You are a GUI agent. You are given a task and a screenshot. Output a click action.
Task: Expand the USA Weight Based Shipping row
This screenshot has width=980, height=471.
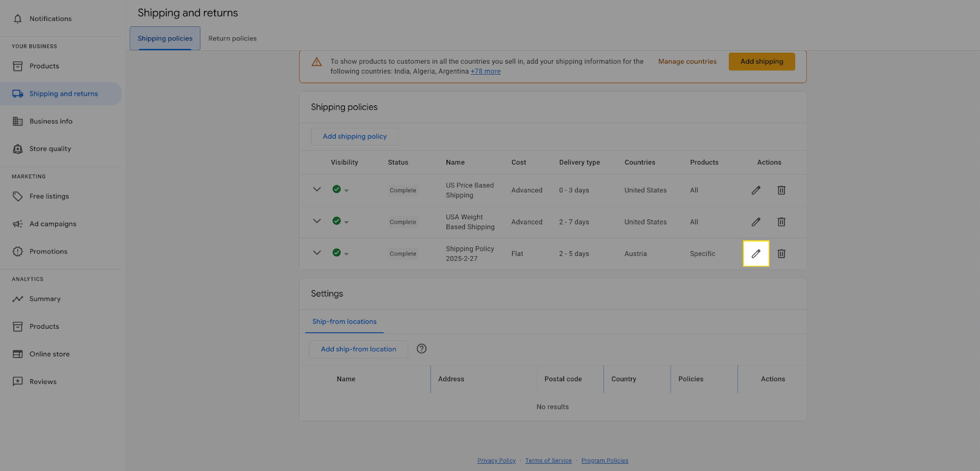point(317,221)
